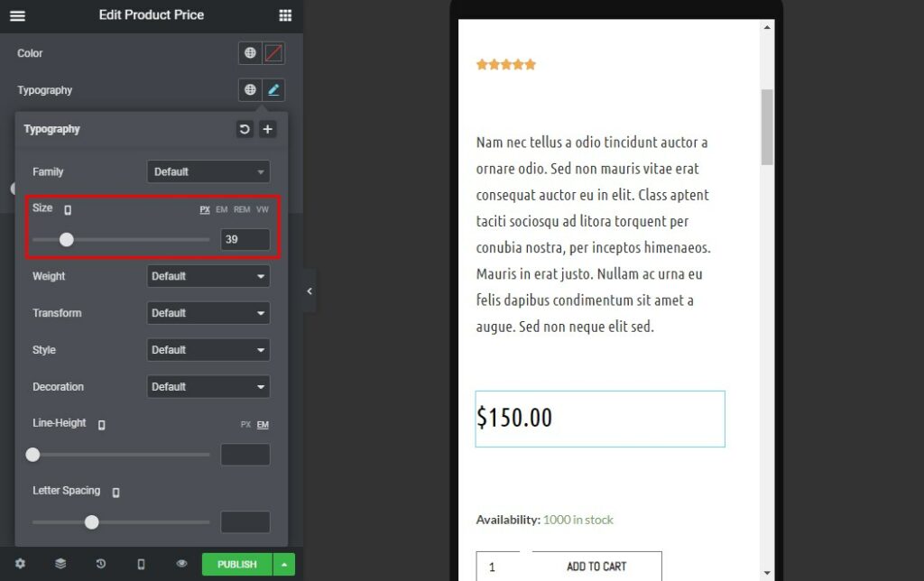Open the Transform dropdown
Viewport: 924px width, 581px height.
[x=208, y=313]
